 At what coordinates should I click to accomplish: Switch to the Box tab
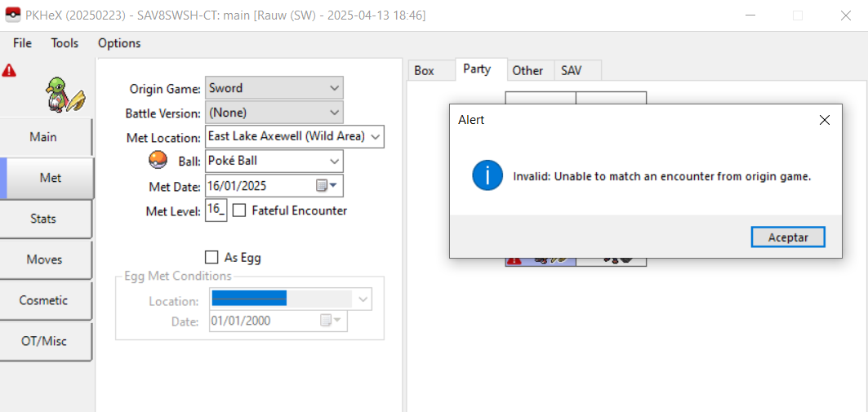[x=425, y=71]
